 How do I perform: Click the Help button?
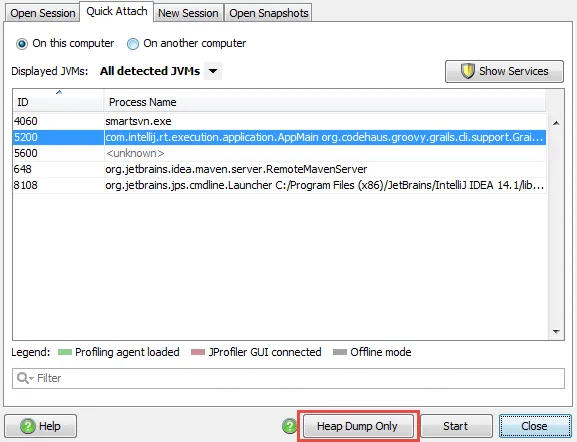(x=40, y=426)
